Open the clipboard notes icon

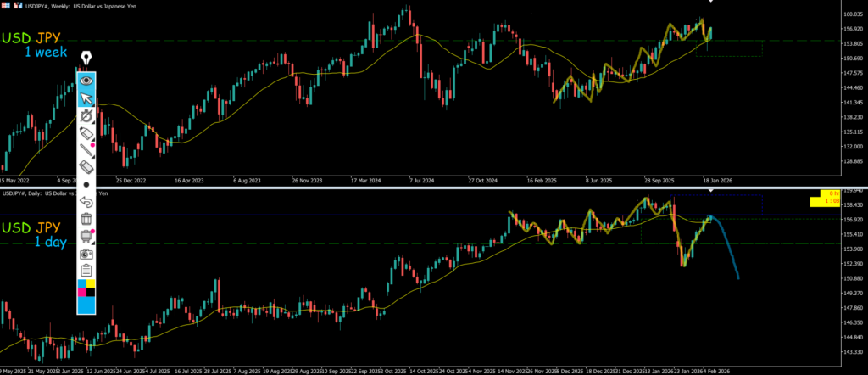pos(86,270)
